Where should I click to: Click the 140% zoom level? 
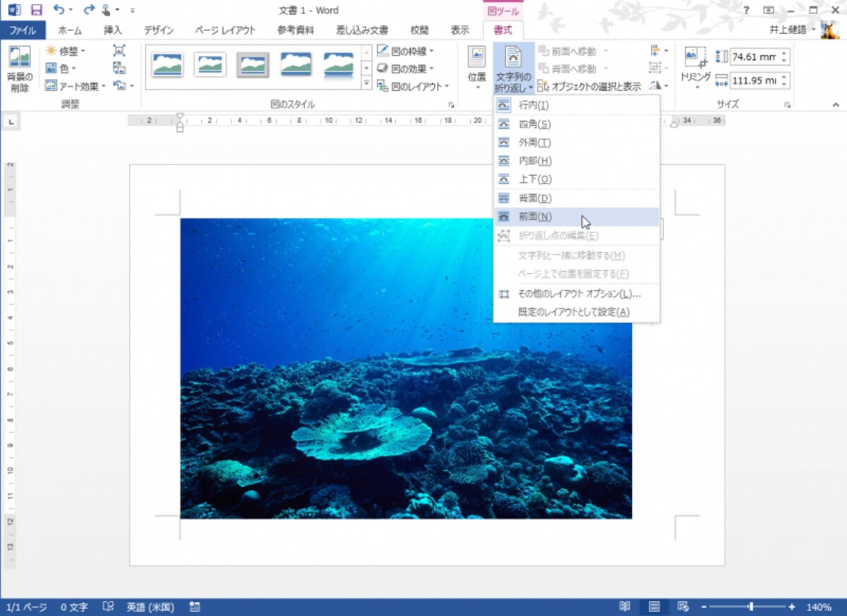[819, 607]
